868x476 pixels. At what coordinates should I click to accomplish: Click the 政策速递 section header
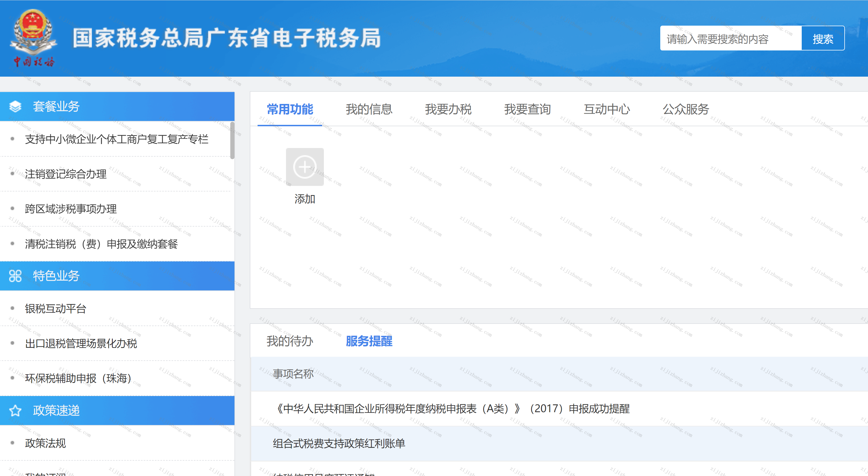coord(117,411)
